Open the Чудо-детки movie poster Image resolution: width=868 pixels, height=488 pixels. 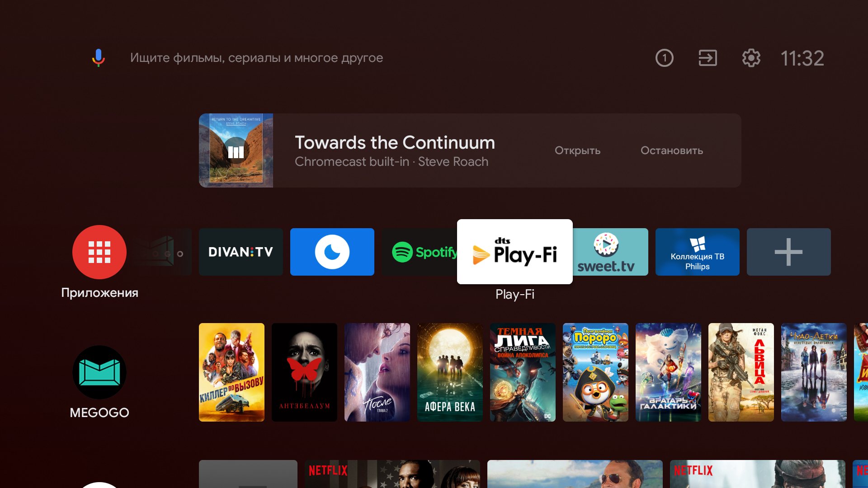tap(814, 372)
